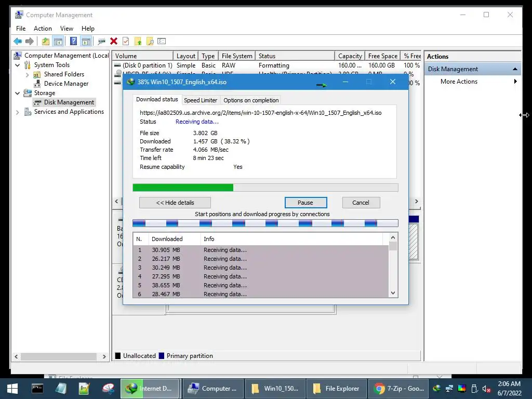Click the blue Primary partition legend swatch
The height and width of the screenshot is (399, 532).
tap(162, 355)
